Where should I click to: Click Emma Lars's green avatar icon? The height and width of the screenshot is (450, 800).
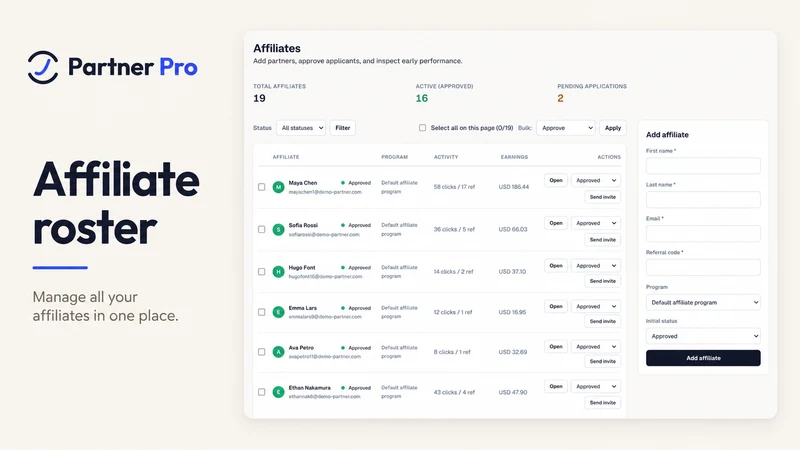(278, 312)
